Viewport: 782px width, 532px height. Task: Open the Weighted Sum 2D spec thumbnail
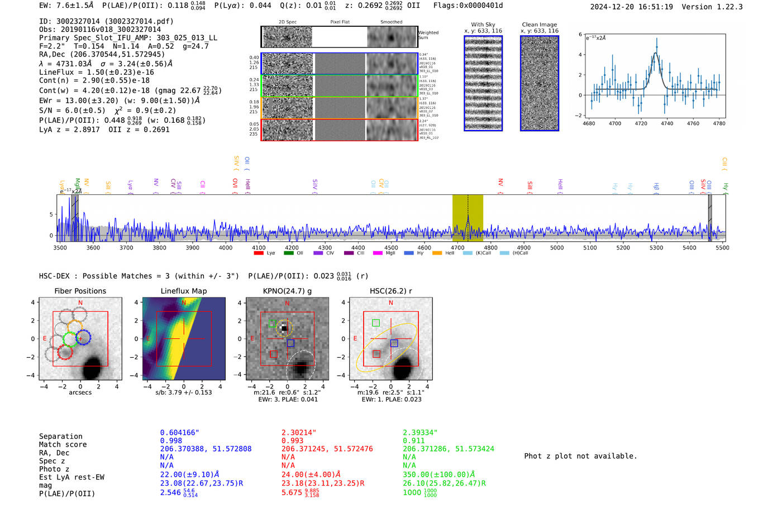[x=340, y=37]
